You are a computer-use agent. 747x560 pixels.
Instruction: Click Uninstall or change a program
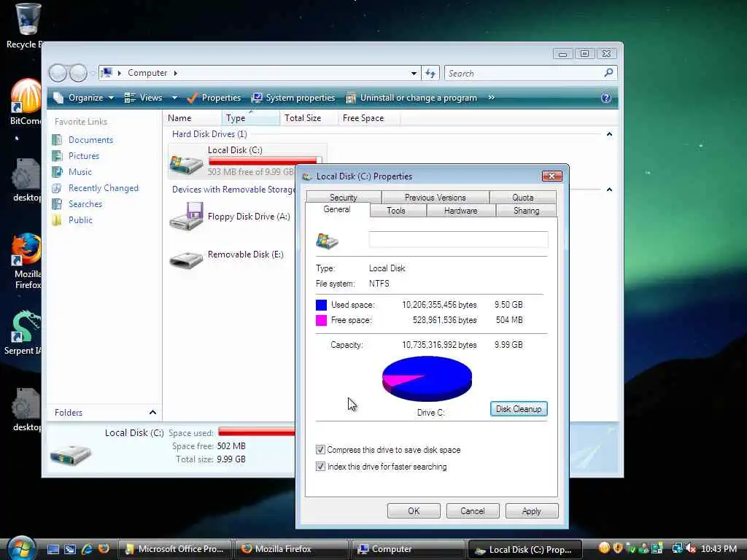(x=411, y=98)
